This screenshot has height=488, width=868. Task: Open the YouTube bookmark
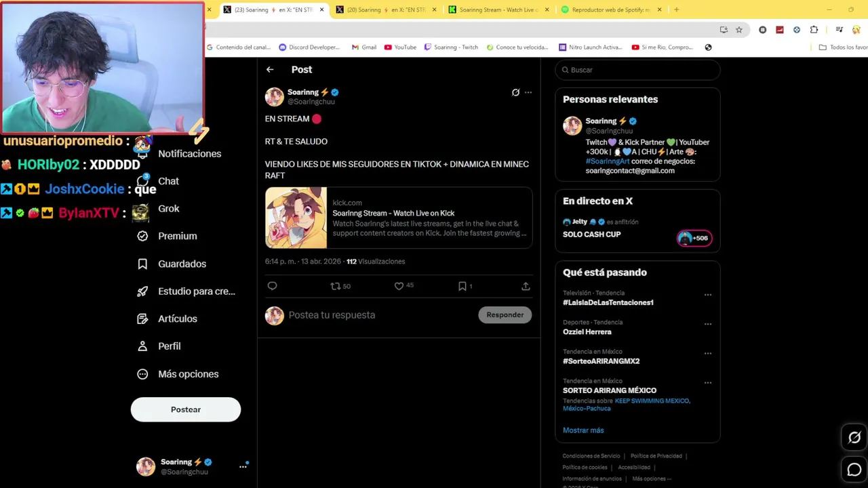click(400, 47)
